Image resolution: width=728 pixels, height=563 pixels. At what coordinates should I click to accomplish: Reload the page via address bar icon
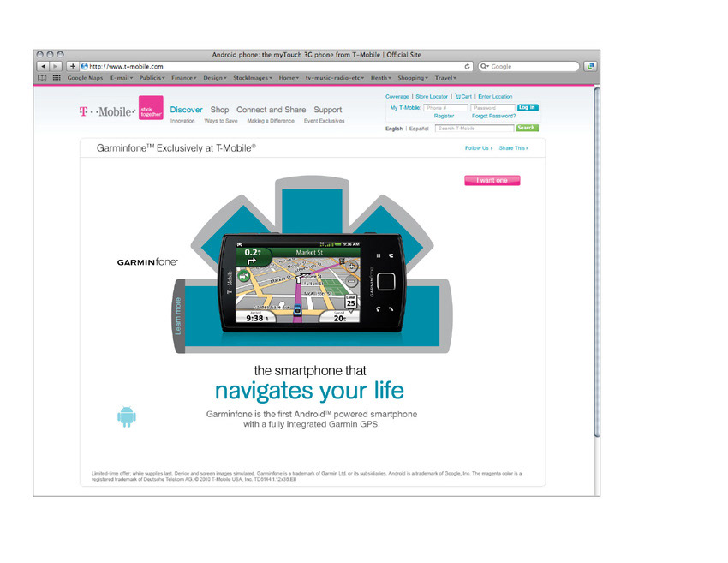coord(467,67)
